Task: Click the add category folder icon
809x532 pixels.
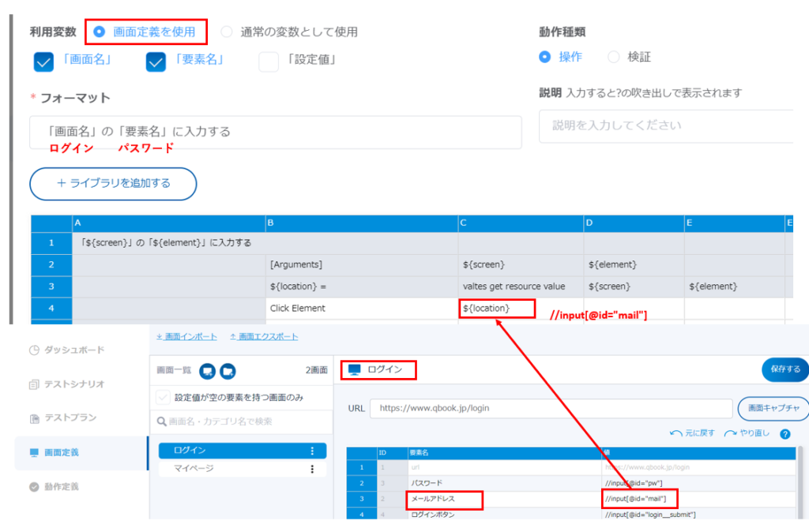Action: click(228, 369)
